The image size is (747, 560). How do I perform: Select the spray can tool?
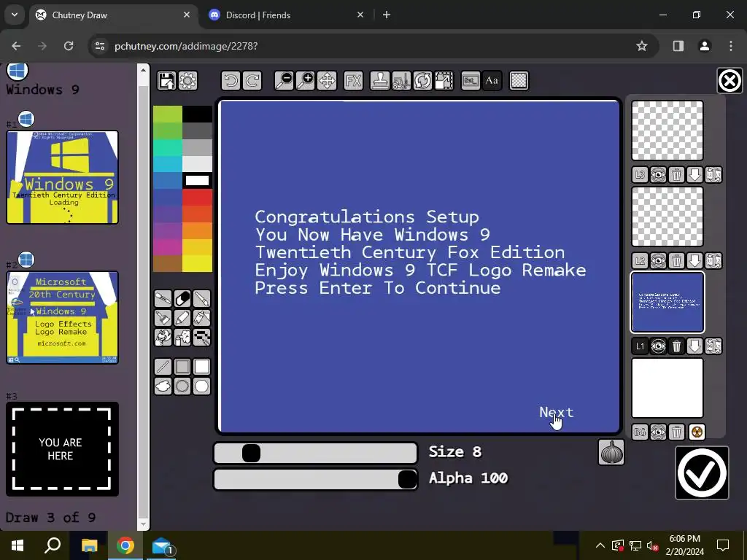click(x=182, y=338)
